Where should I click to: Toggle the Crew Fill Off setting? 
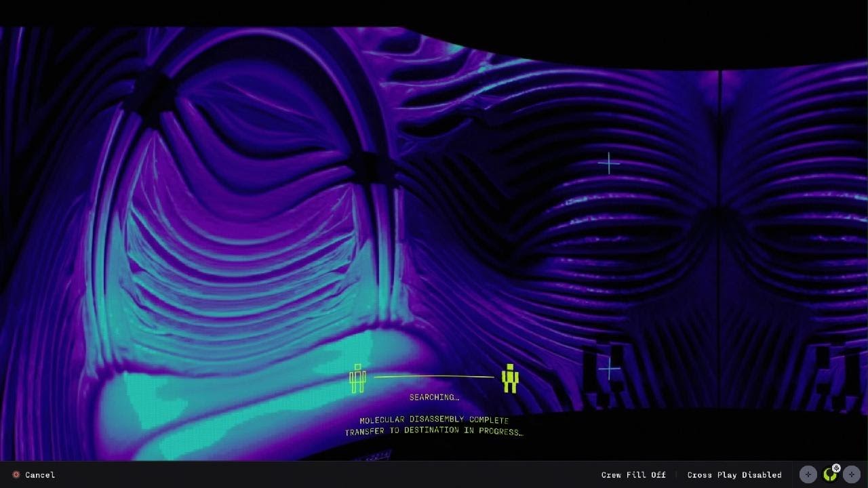point(633,475)
